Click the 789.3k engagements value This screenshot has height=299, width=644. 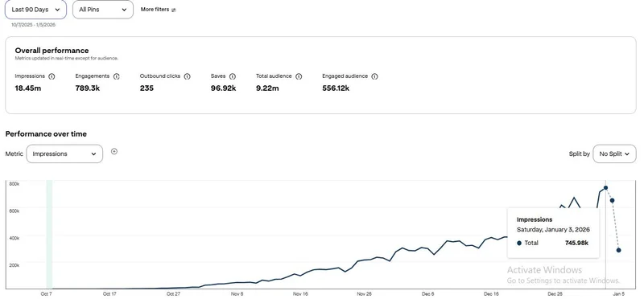pyautogui.click(x=88, y=88)
